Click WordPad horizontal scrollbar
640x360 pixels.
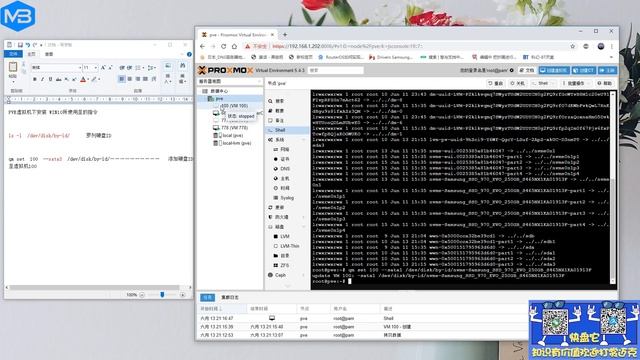(94, 287)
